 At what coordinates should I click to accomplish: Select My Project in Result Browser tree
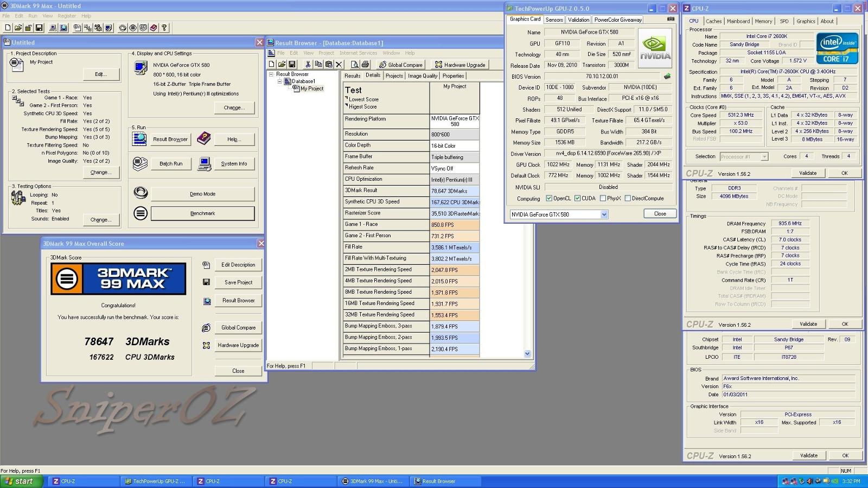click(312, 88)
